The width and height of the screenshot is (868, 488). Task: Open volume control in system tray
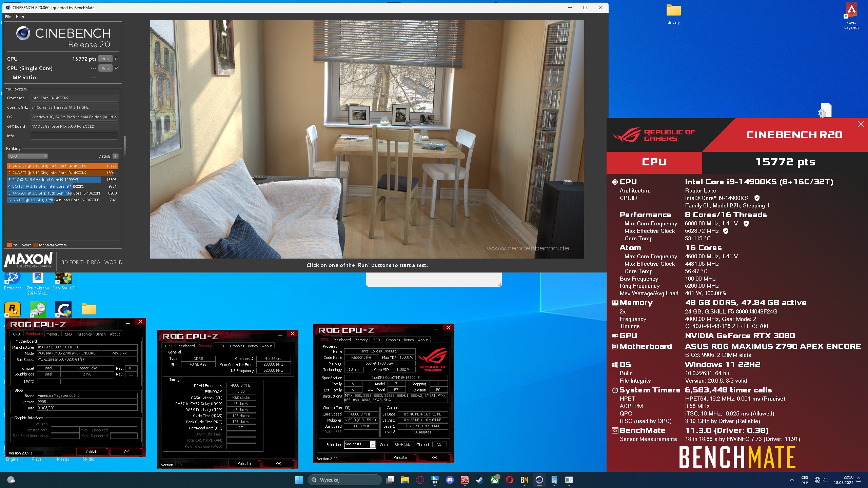click(x=825, y=480)
